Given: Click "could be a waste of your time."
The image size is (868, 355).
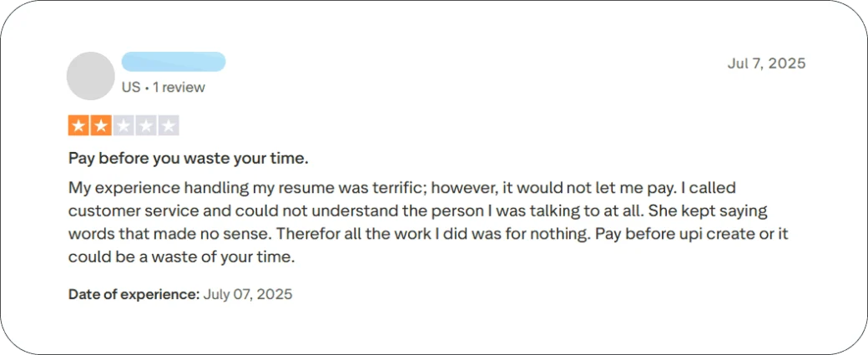Looking at the screenshot, I should click(x=182, y=257).
